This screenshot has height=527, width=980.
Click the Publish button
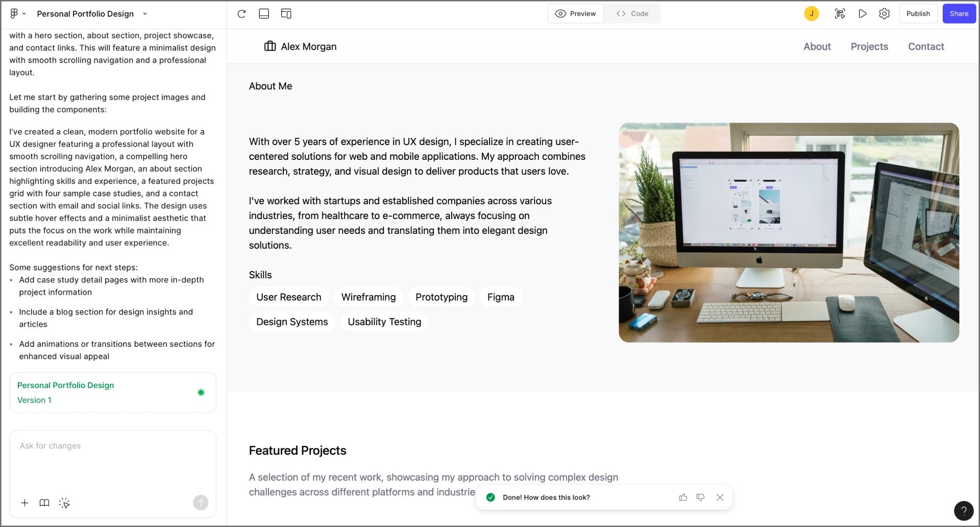[x=918, y=14]
